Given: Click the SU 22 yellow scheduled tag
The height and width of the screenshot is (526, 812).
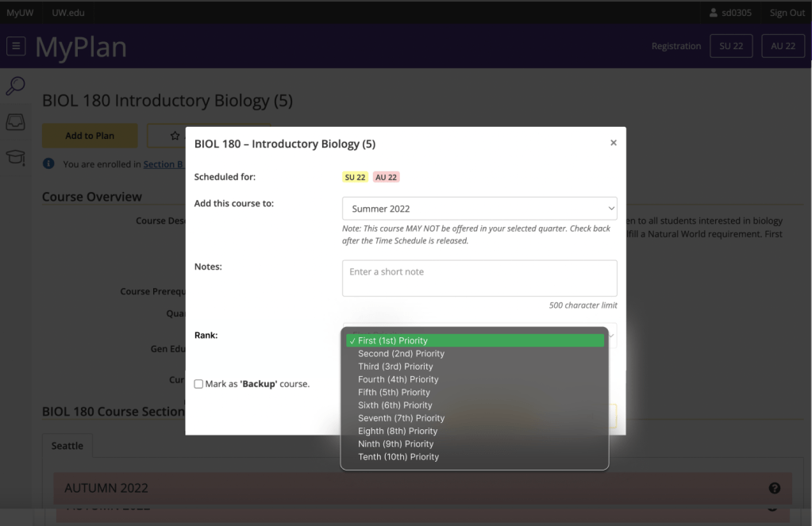Looking at the screenshot, I should (355, 177).
